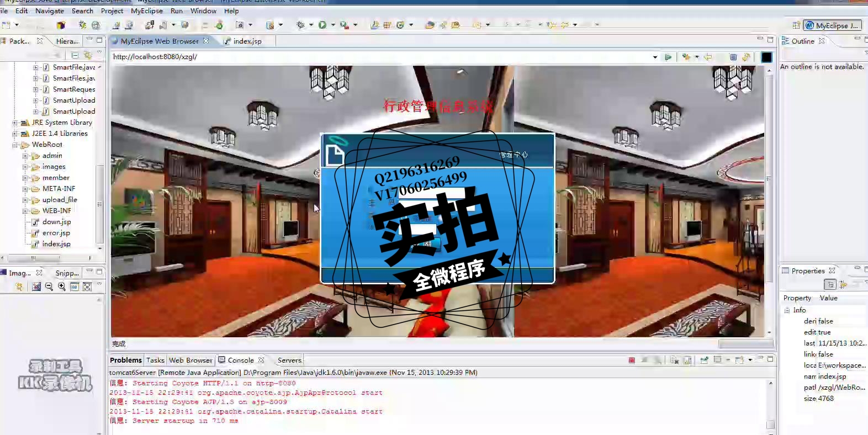Switch to the Problems tab
Viewport: 868px width, 435px height.
126,360
